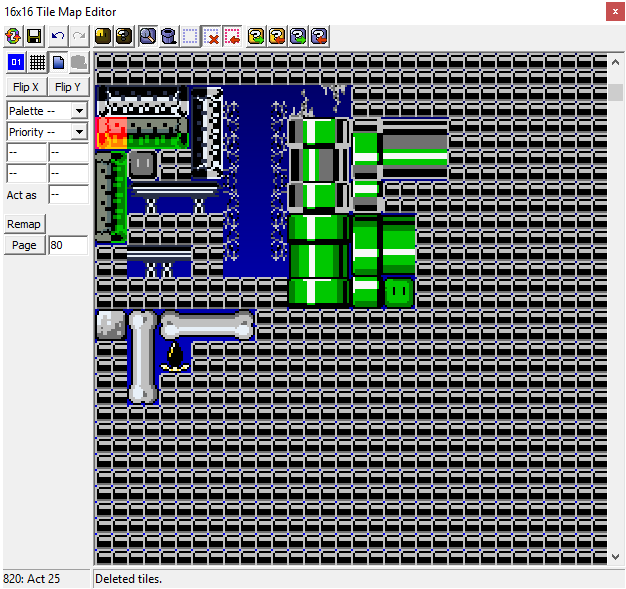Click the Flip X button

26,87
